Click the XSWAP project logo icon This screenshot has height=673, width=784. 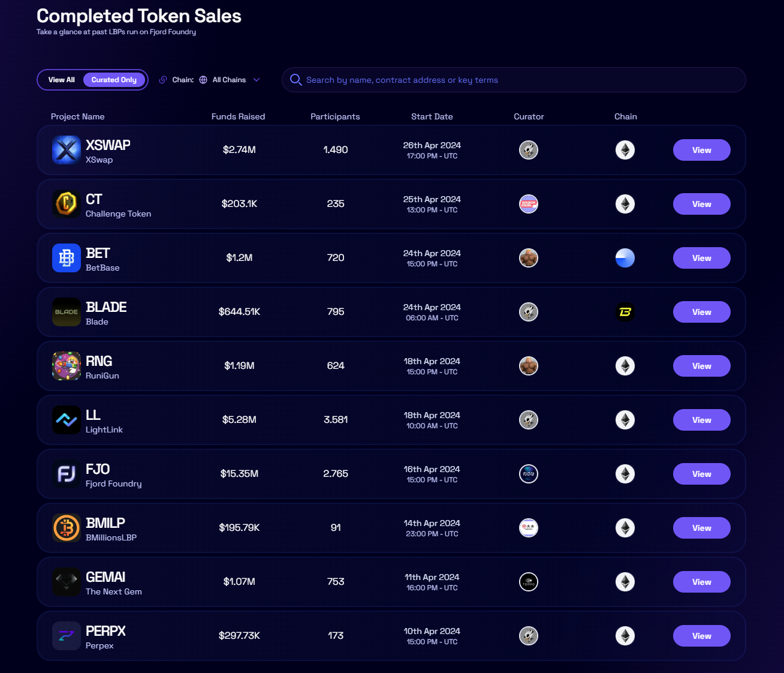[66, 150]
